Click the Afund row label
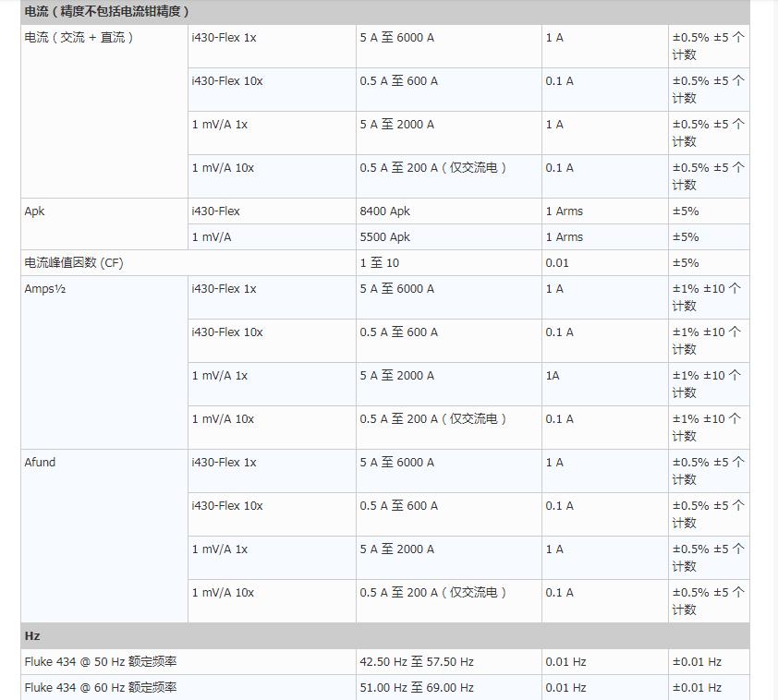Viewport: 778px width, 700px height. click(x=40, y=463)
